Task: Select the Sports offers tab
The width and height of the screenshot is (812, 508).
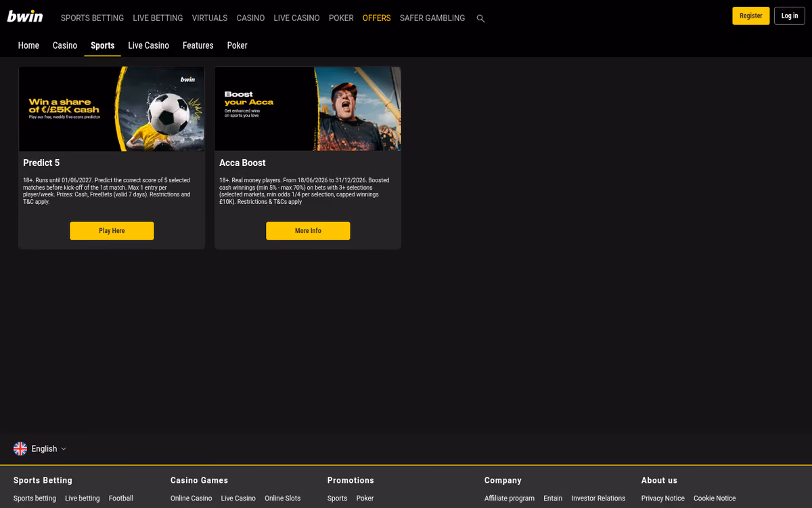Action: tap(103, 45)
